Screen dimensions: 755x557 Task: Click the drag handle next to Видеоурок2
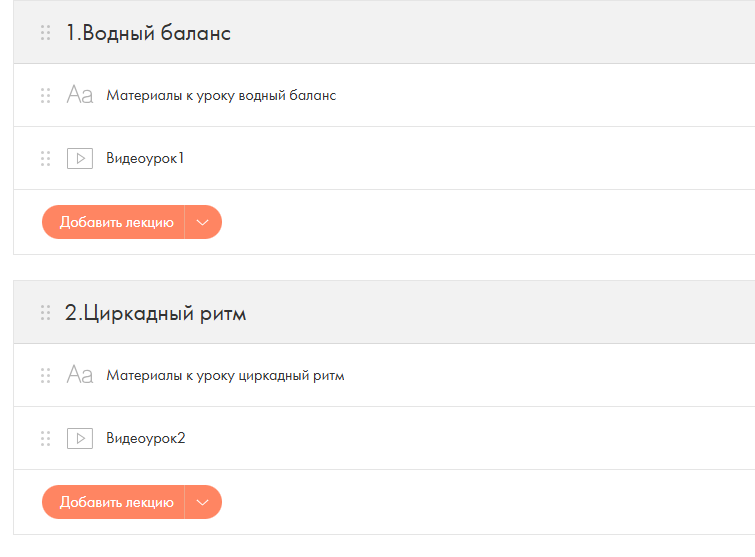[x=45, y=439]
